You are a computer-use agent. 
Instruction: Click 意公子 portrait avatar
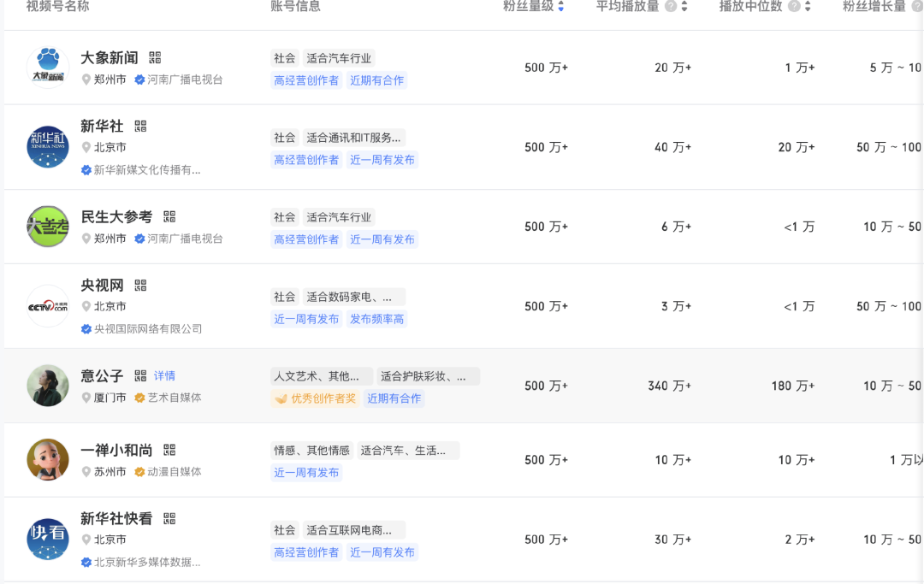(x=48, y=386)
